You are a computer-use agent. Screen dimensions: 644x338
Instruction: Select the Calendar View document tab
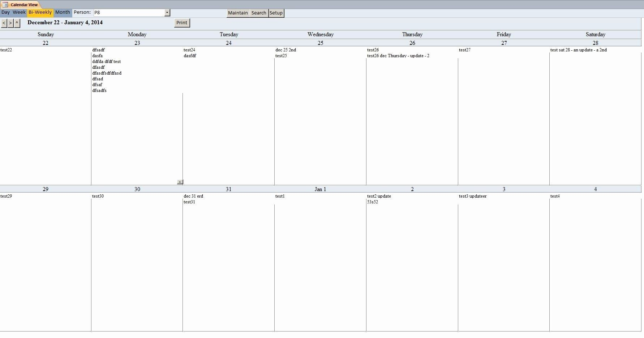click(x=20, y=5)
